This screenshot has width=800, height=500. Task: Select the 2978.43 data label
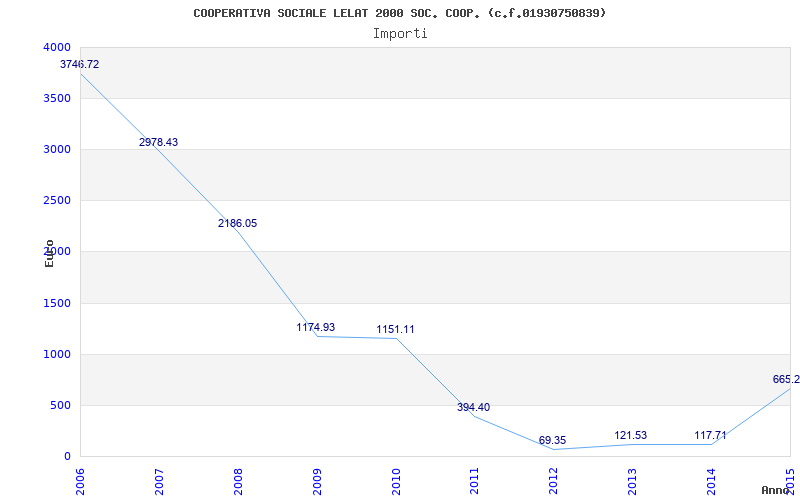159,142
